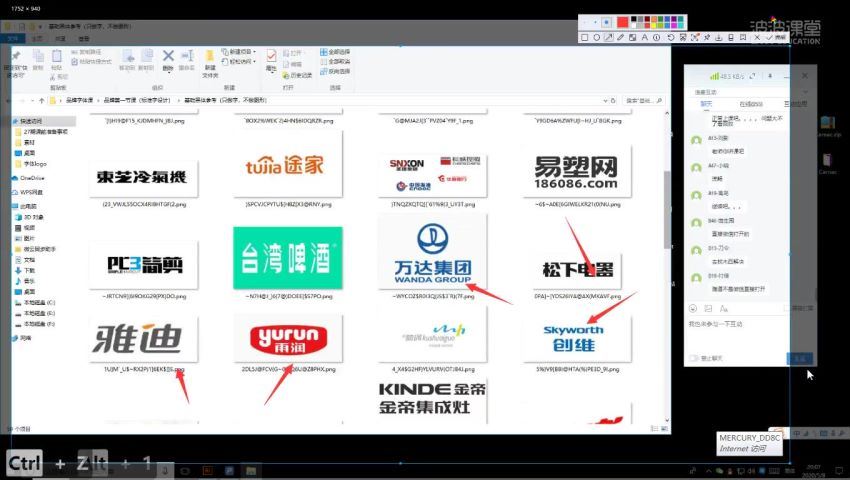Expand the Properties dropdown arrow
This screenshot has width=850, height=480.
point(272,72)
